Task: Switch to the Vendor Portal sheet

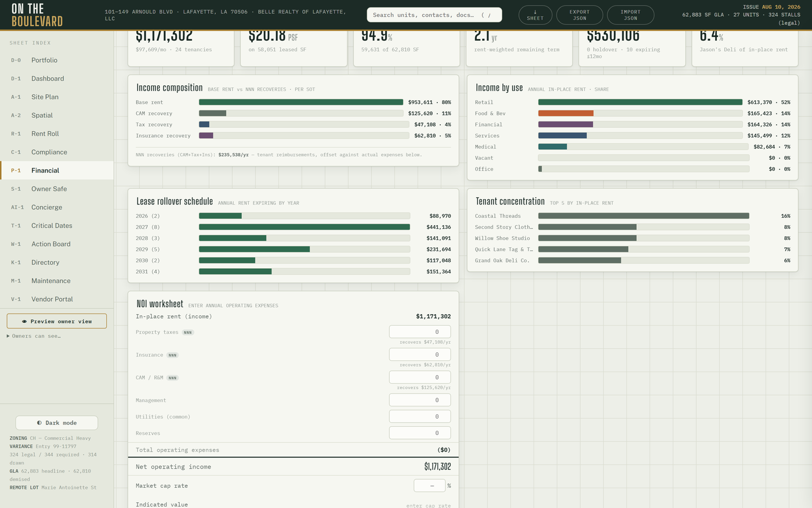Action: click(57, 299)
